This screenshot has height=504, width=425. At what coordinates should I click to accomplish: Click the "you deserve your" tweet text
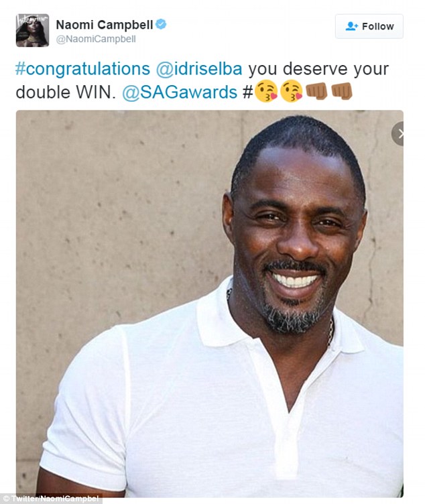pos(318,69)
